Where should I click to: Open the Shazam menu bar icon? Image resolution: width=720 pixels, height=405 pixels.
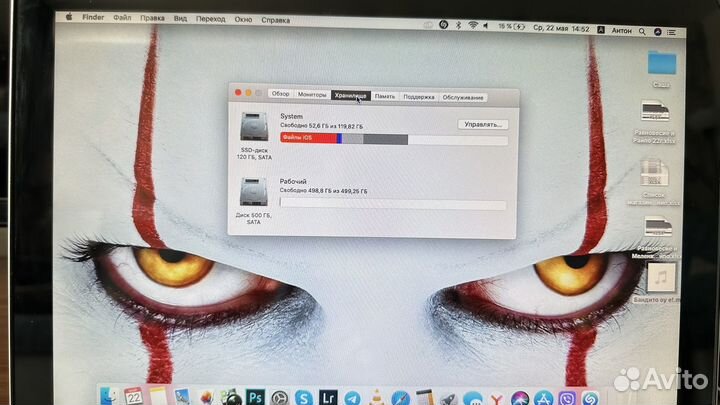tap(444, 25)
